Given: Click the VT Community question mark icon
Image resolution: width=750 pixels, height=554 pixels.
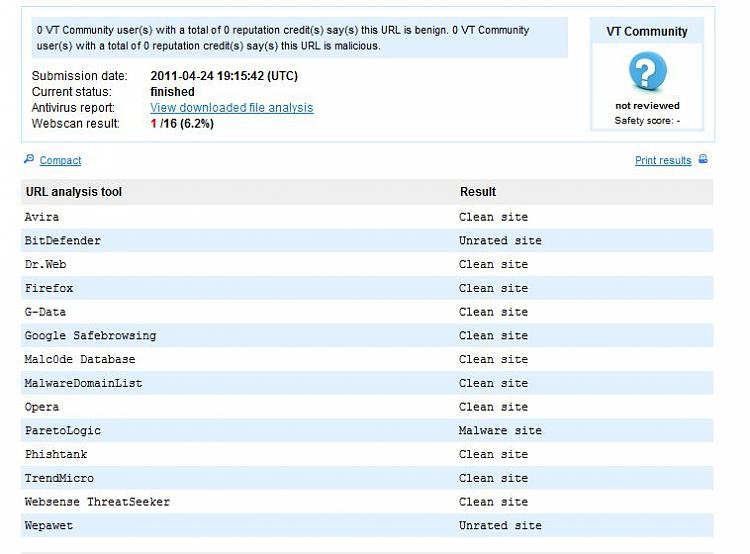Looking at the screenshot, I should pyautogui.click(x=647, y=71).
